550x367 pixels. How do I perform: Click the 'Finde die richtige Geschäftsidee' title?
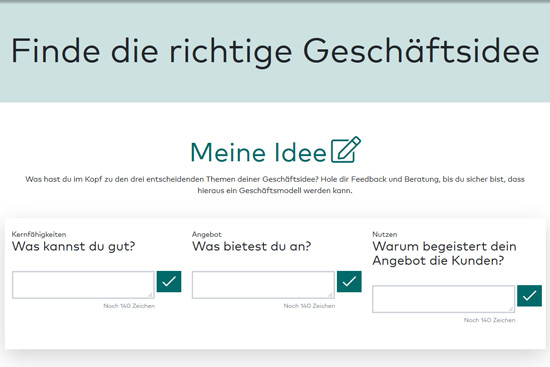tap(275, 52)
